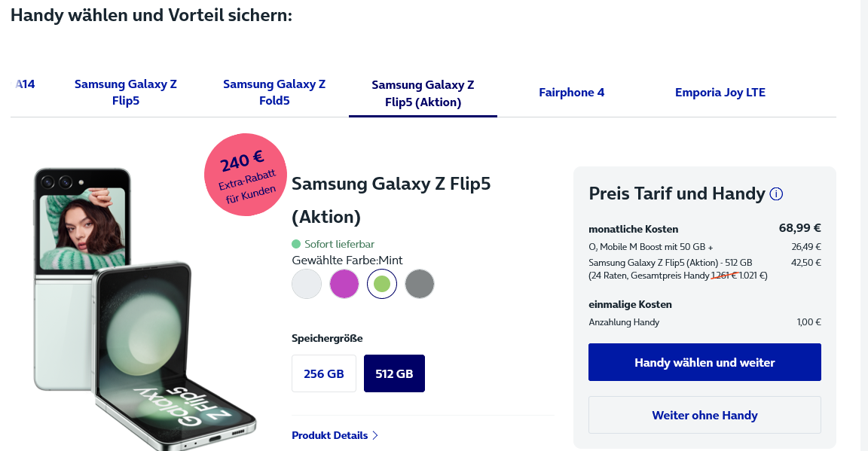Click the 240 € Extra-Rabatt badge

[x=245, y=175]
